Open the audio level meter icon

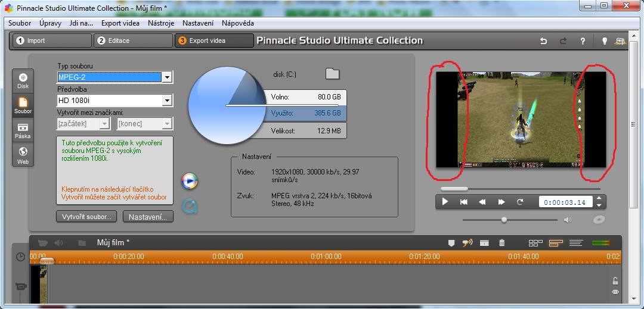[601, 243]
